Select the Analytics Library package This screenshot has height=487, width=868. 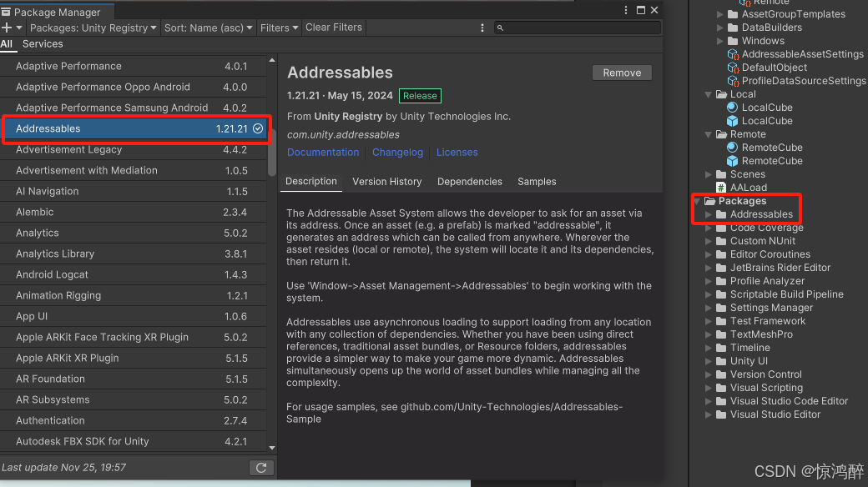(x=133, y=254)
